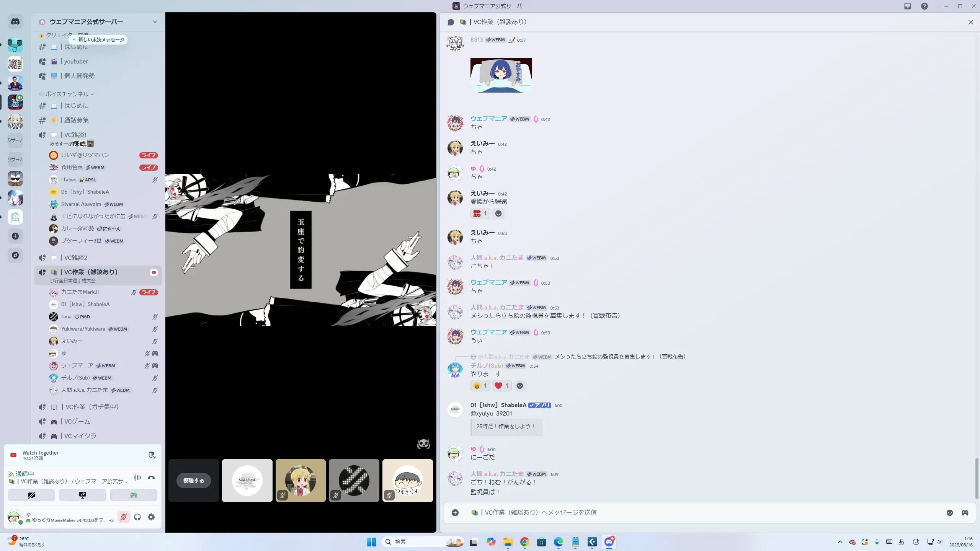Click the noise suppression waveform icon
Image resolution: width=980 pixels, height=551 pixels.
137,478
